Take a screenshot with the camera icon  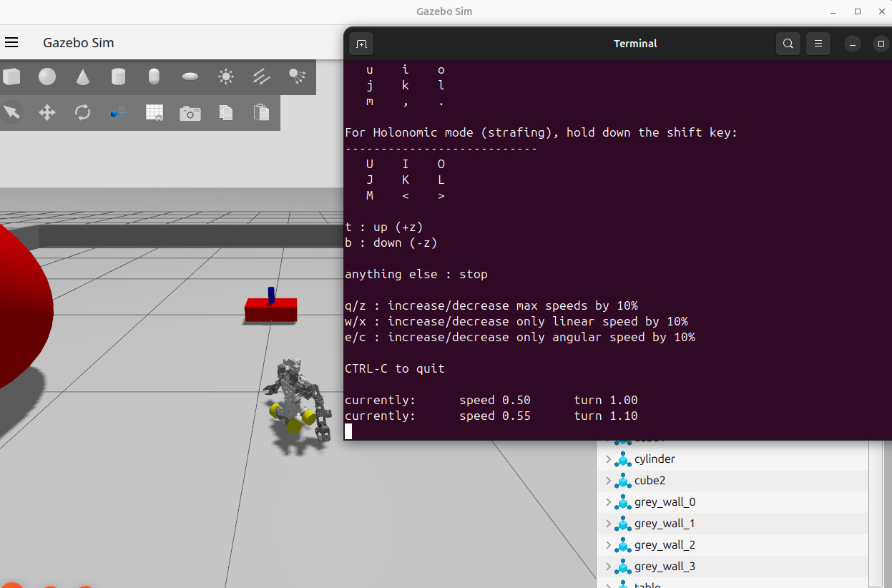point(190,113)
